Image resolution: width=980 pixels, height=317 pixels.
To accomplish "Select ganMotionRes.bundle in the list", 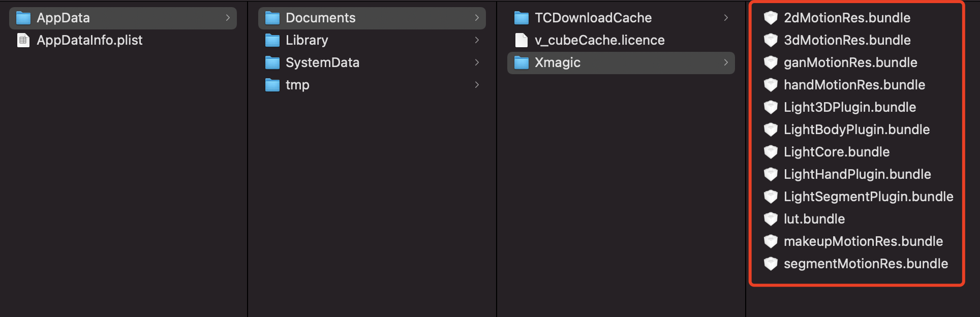I will click(x=850, y=62).
